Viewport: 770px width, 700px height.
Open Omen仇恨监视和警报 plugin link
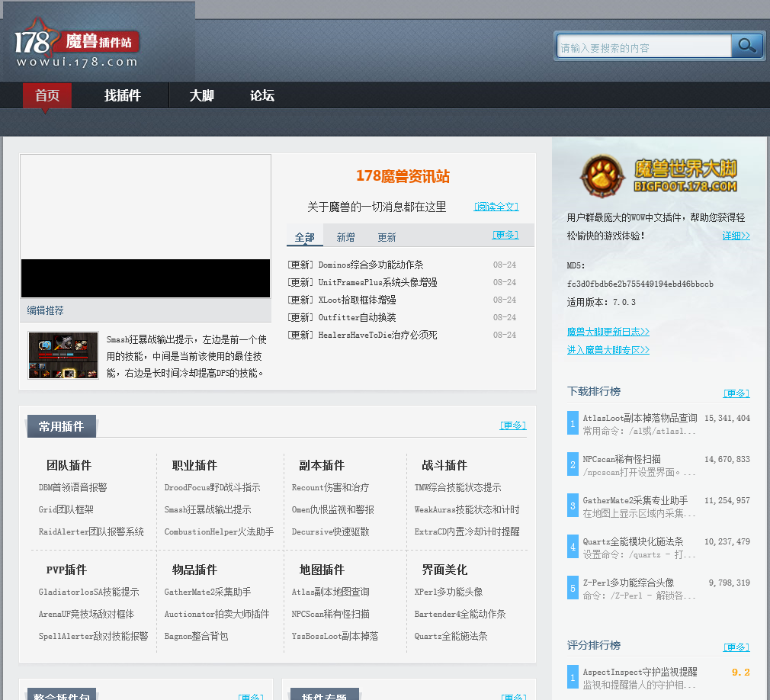point(332,509)
